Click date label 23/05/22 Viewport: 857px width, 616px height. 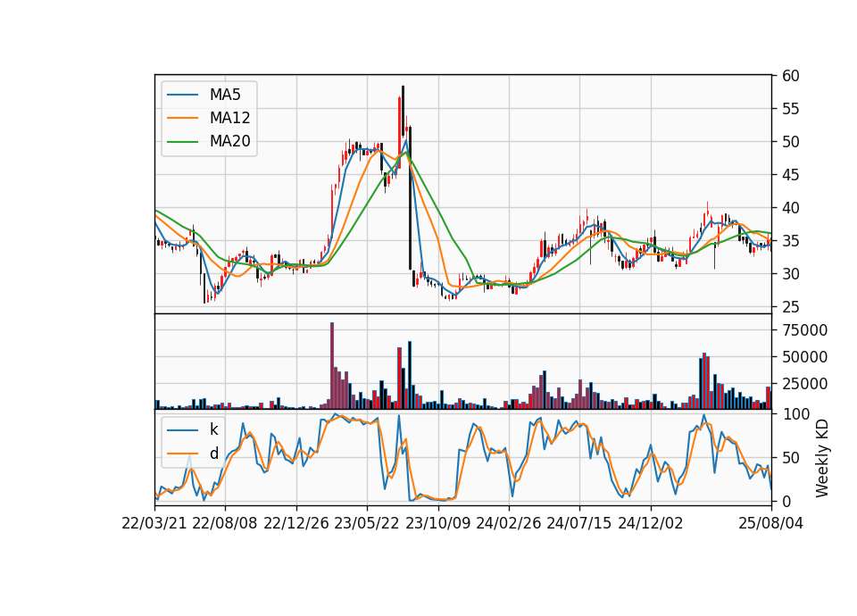coord(367,523)
